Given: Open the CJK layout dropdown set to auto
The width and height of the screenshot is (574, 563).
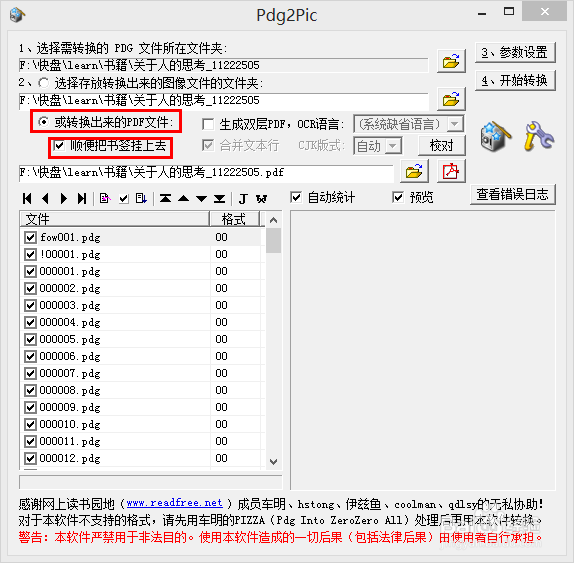Looking at the screenshot, I should [x=392, y=146].
